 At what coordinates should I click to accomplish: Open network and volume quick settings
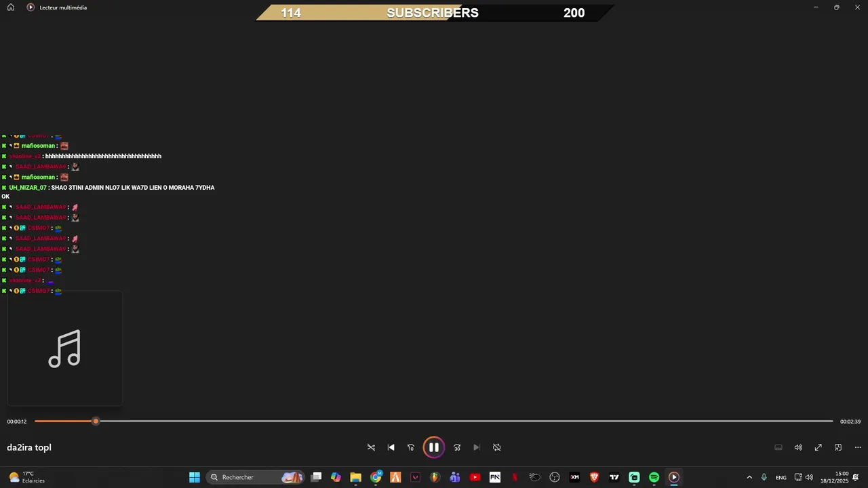[804, 477]
